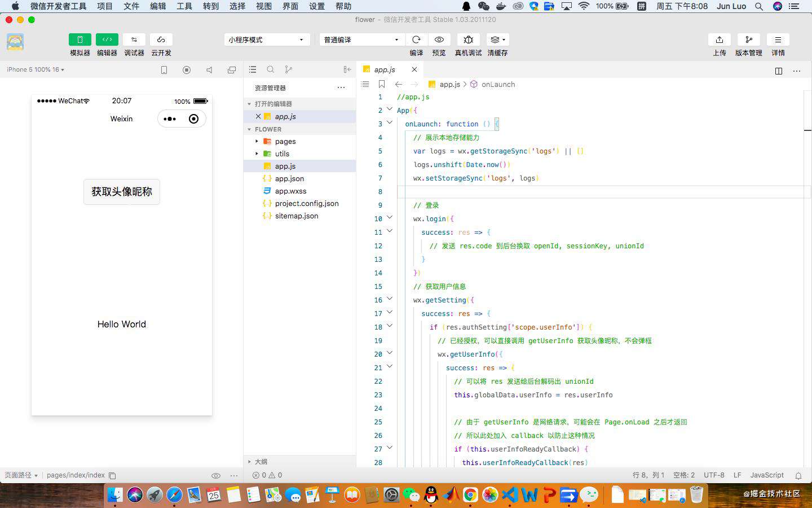Open search in the sidebar
This screenshot has height=508, width=812.
pyautogui.click(x=271, y=69)
